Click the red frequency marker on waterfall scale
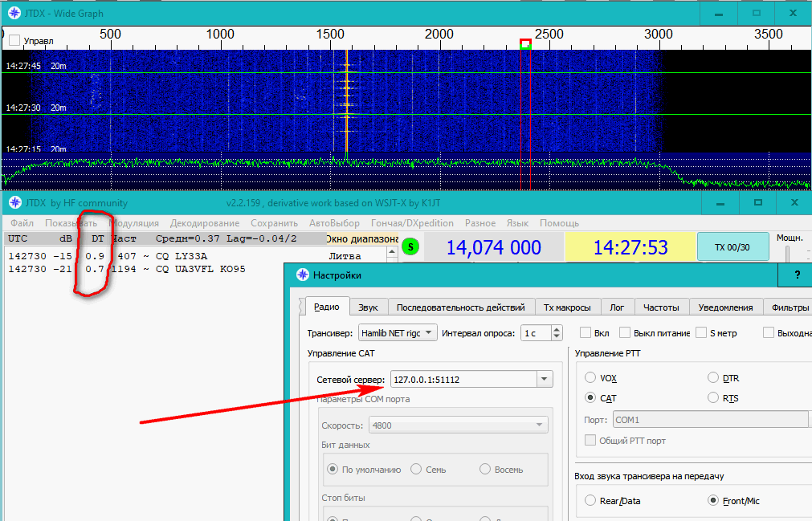Viewport: 812px width, 521px height. [525, 43]
